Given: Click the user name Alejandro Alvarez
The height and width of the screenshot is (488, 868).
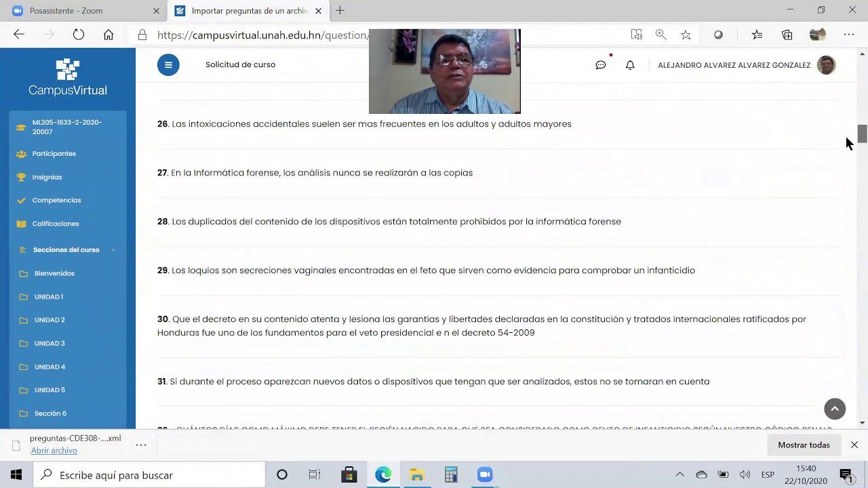Looking at the screenshot, I should click(x=734, y=65).
